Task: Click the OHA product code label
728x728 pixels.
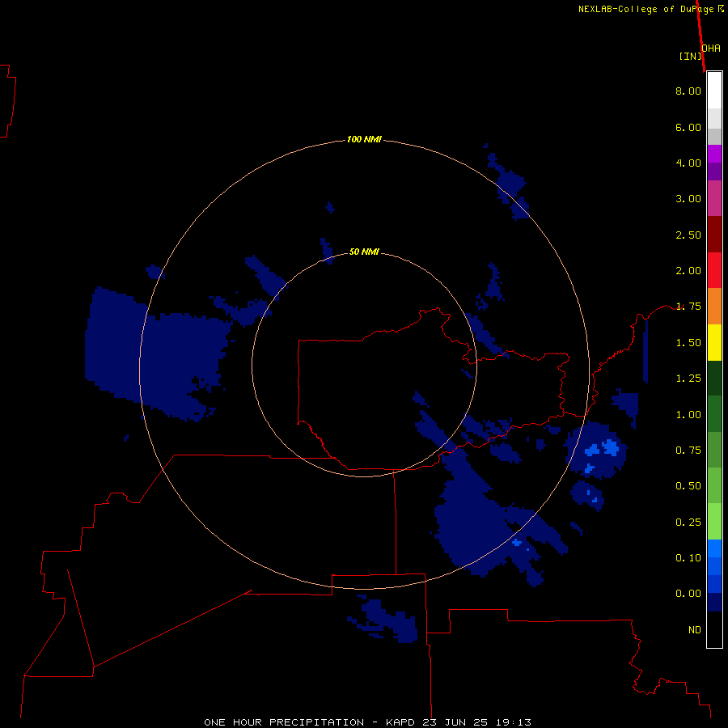Action: click(x=711, y=48)
